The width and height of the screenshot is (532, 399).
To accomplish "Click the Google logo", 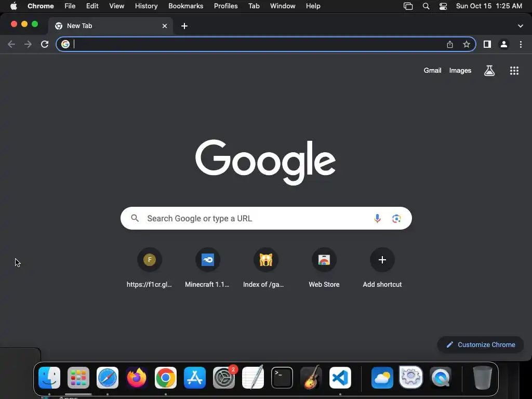I will pyautogui.click(x=265, y=162).
